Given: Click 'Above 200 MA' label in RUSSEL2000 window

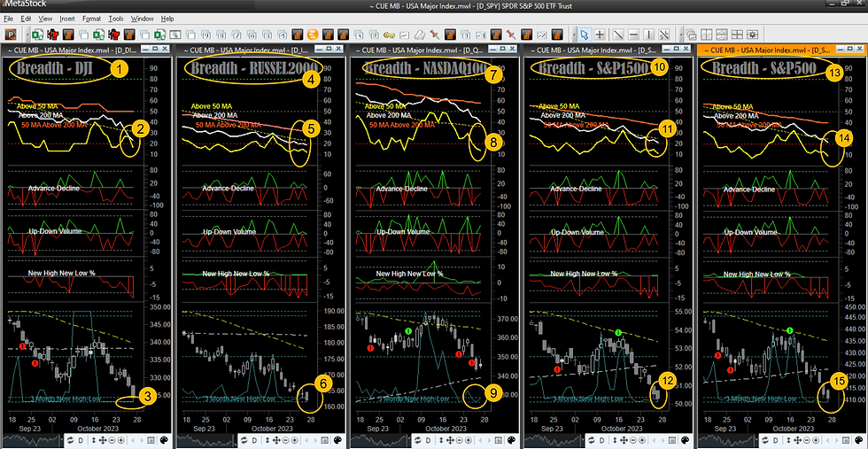Looking at the screenshot, I should 215,116.
